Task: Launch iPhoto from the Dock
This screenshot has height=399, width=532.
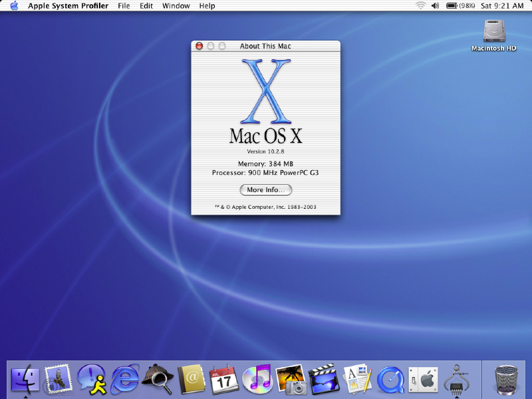Action: [x=291, y=379]
